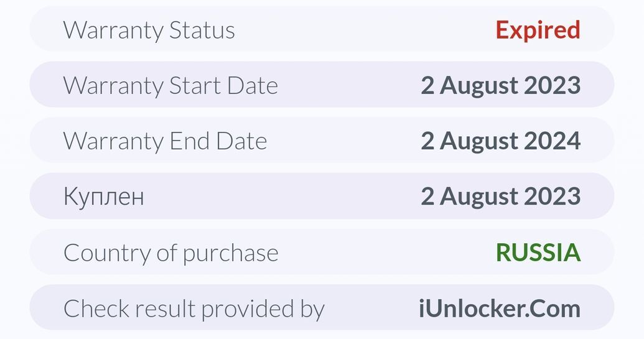Select the date beside Куплен
Viewport: 644px width, 339px height.
click(x=500, y=197)
